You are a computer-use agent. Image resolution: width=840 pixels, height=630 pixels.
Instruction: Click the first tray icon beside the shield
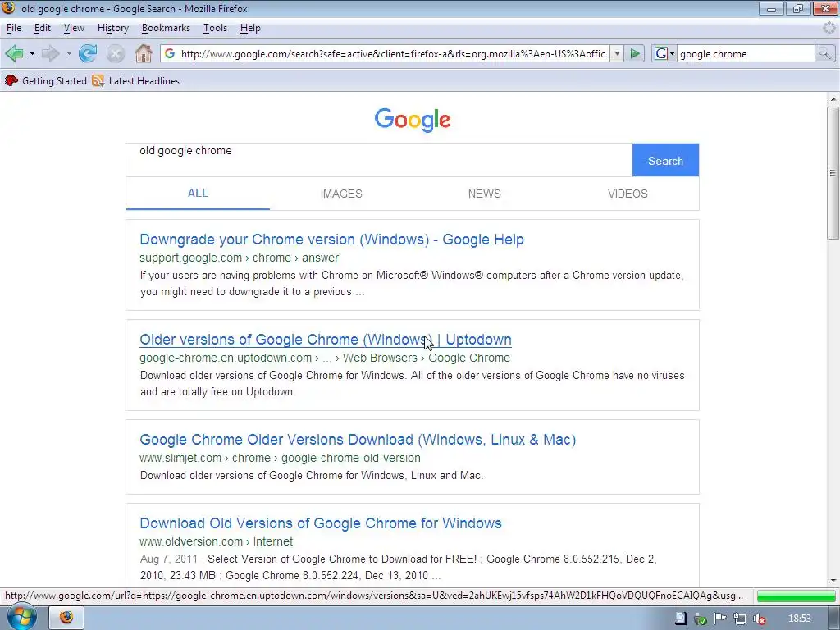coord(680,619)
